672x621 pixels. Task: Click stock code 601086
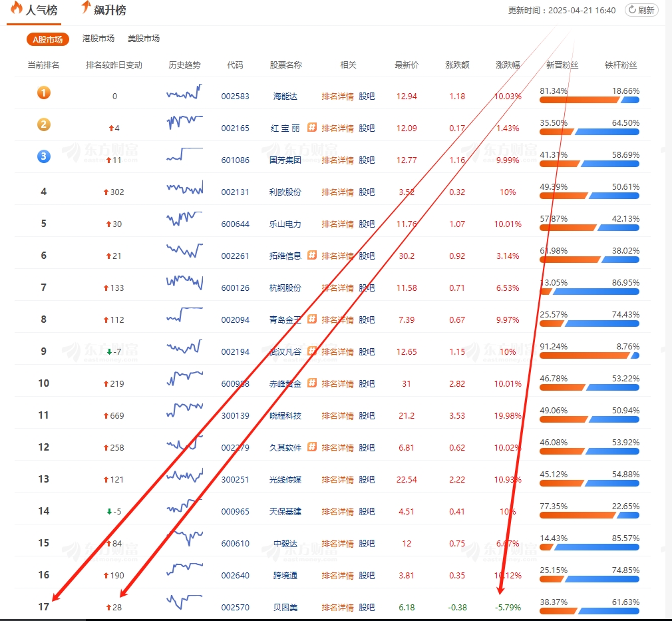tap(236, 160)
